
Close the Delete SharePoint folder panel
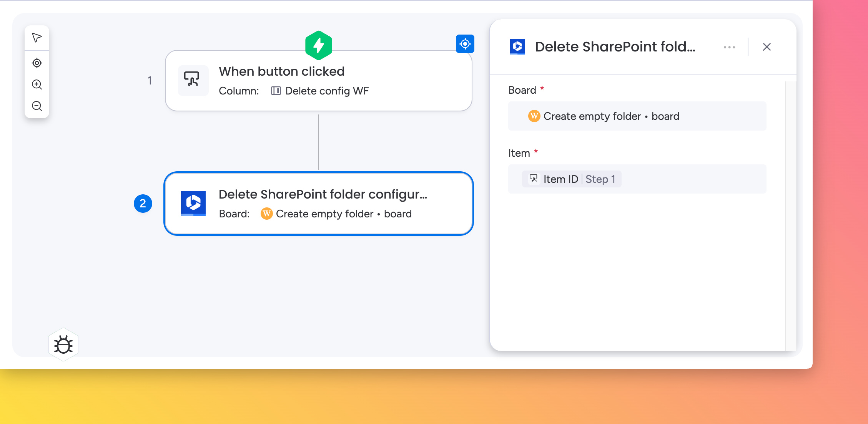coord(767,47)
